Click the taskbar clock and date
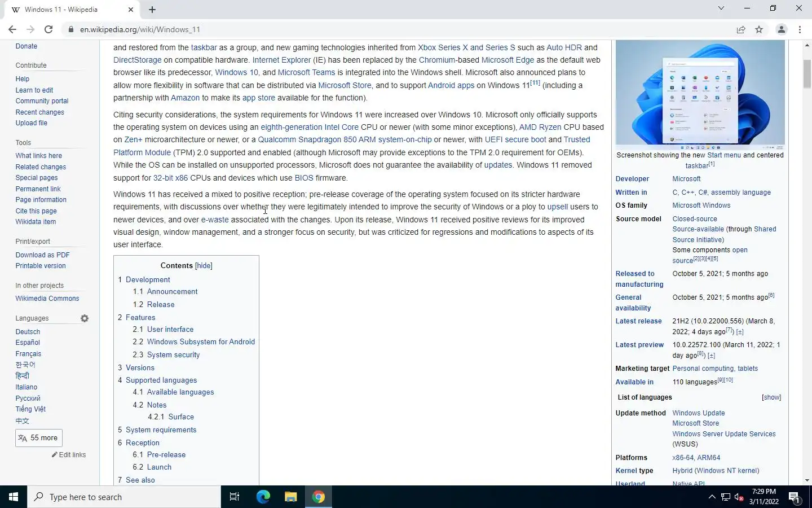Screen dimensions: 812x508 click(x=764, y=497)
